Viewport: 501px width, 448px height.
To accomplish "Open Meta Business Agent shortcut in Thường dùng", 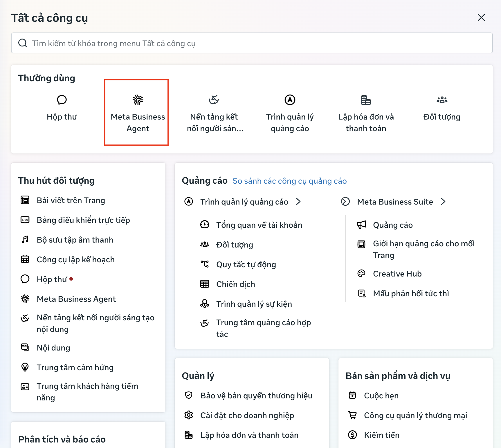I will pyautogui.click(x=138, y=114).
